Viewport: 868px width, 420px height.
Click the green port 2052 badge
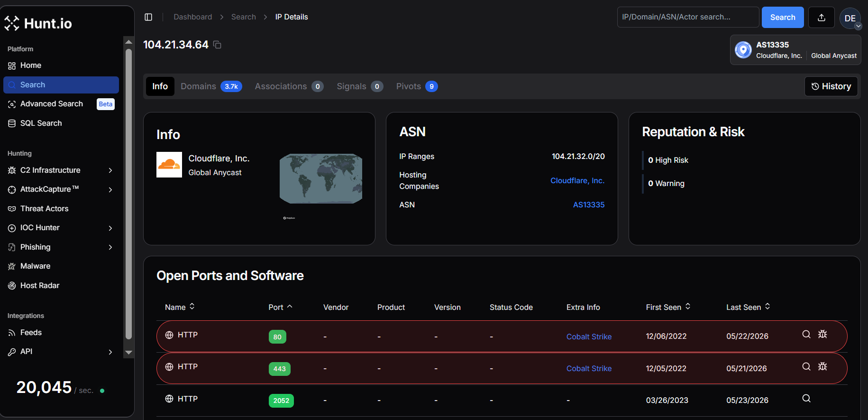281,401
